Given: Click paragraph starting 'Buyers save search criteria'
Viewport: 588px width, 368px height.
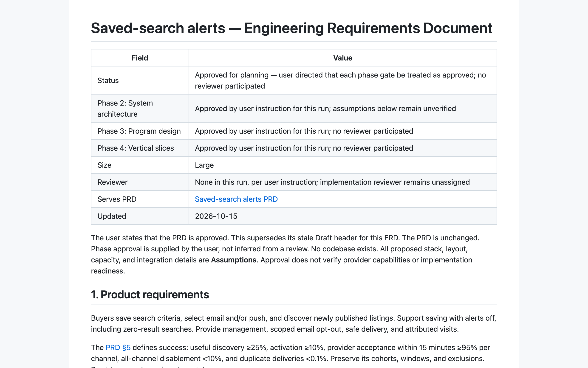Looking at the screenshot, I should click(x=294, y=323).
